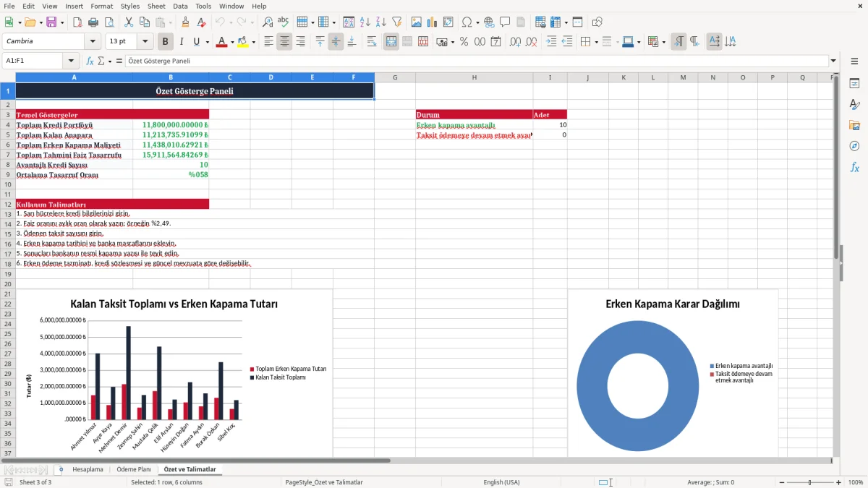Apply the yellow background color swatch
The image size is (868, 488).
coord(242,42)
